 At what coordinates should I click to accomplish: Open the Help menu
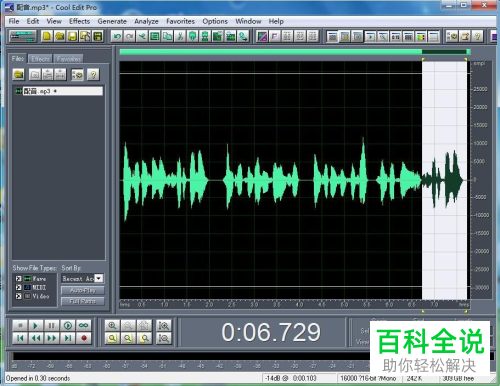pyautogui.click(x=276, y=21)
